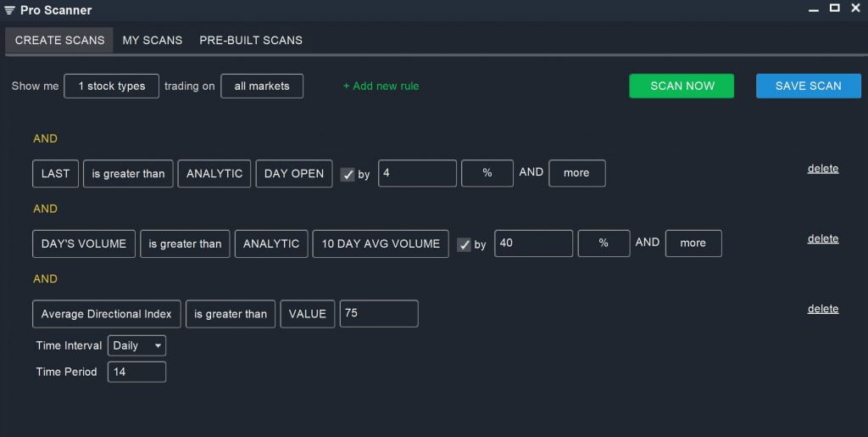Viewport: 868px width, 437px height.
Task: Switch to the MY SCANS tab
Action: 152,40
